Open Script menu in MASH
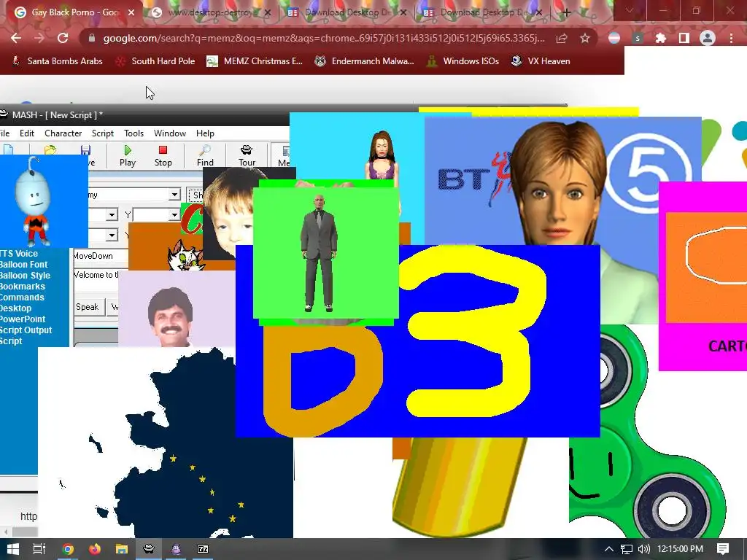Viewport: 747px width, 560px height. (102, 133)
